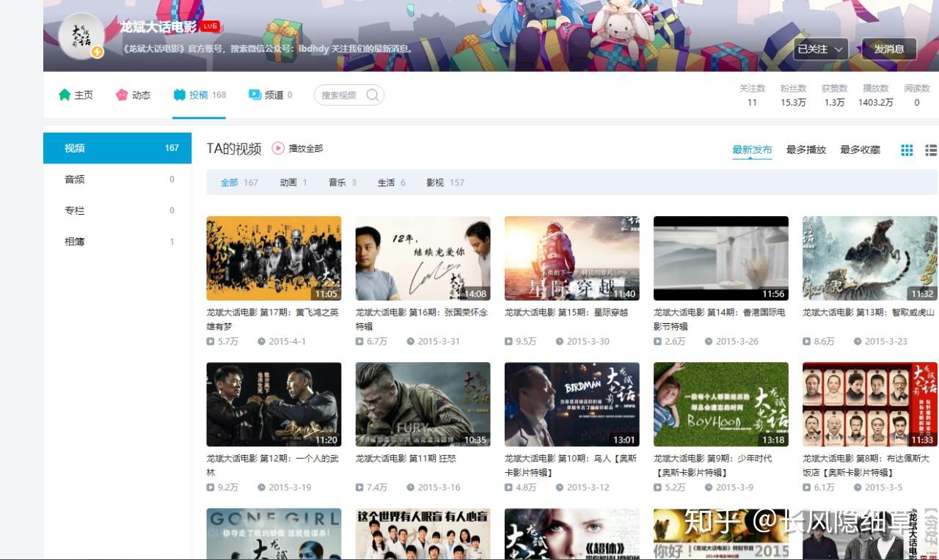Screen dimensions: 939x560
Task: Sort videos by 最多收藏
Action: click(860, 150)
